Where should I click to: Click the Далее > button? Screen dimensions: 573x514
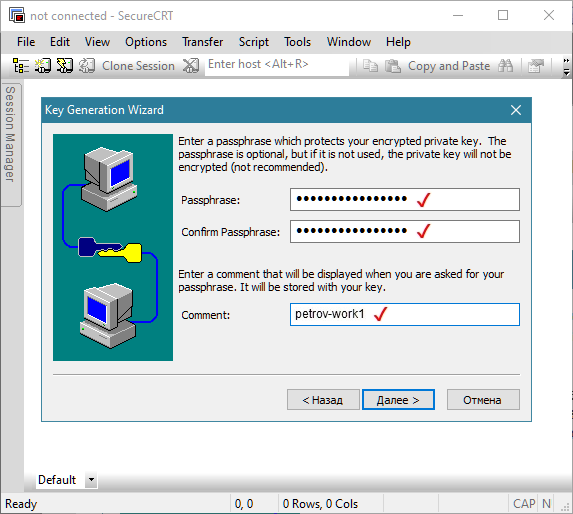398,400
